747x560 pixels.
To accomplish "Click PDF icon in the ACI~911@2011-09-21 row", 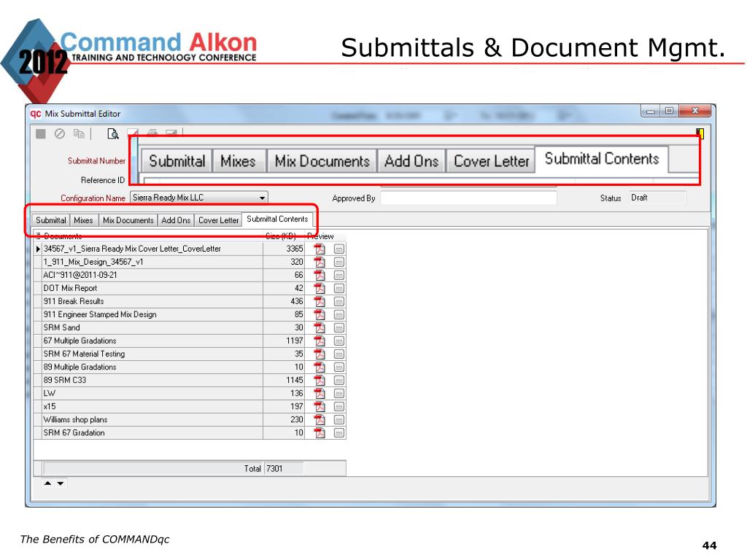I will [x=320, y=275].
